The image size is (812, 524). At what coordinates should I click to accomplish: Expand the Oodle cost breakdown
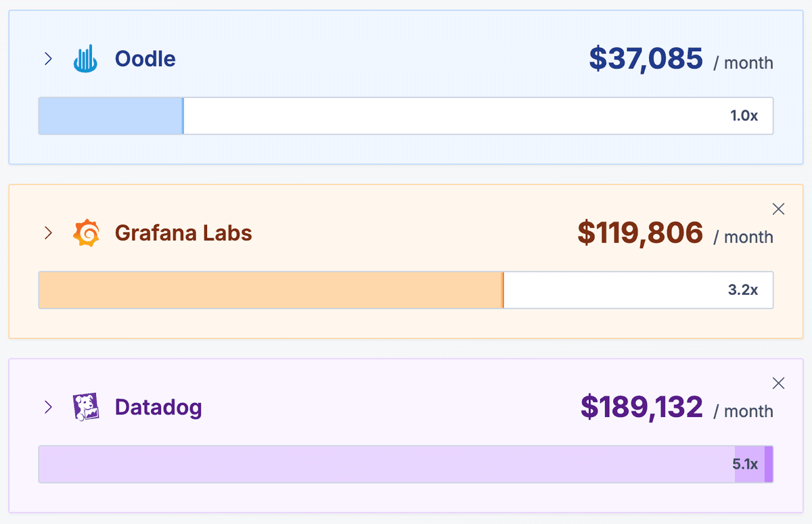48,59
